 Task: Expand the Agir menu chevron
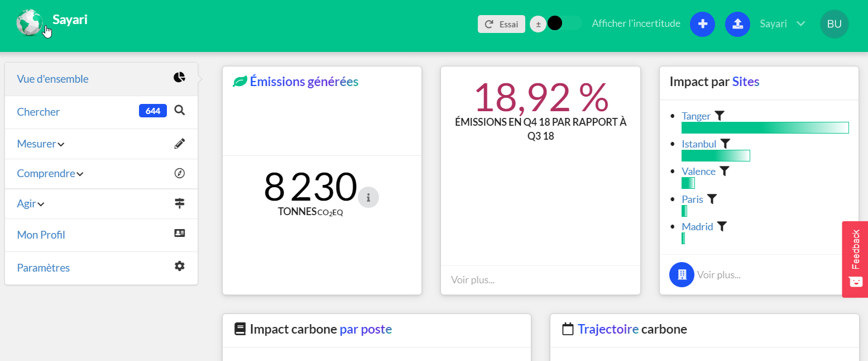point(41,205)
